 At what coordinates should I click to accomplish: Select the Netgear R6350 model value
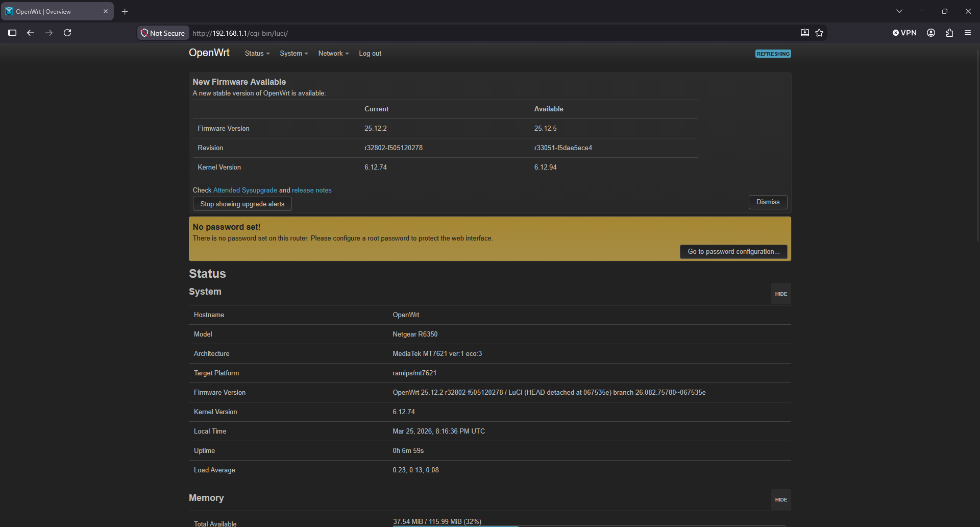pos(415,334)
